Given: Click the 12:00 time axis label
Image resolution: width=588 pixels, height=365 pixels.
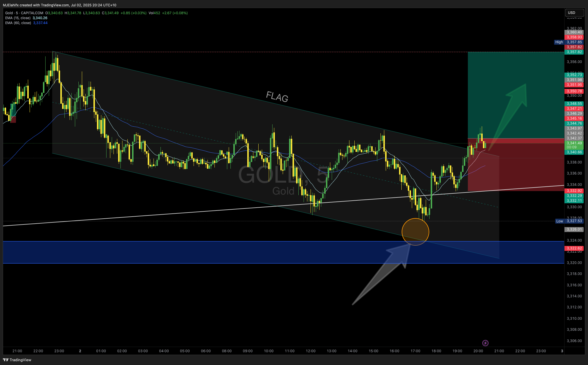Looking at the screenshot, I should (x=311, y=351).
